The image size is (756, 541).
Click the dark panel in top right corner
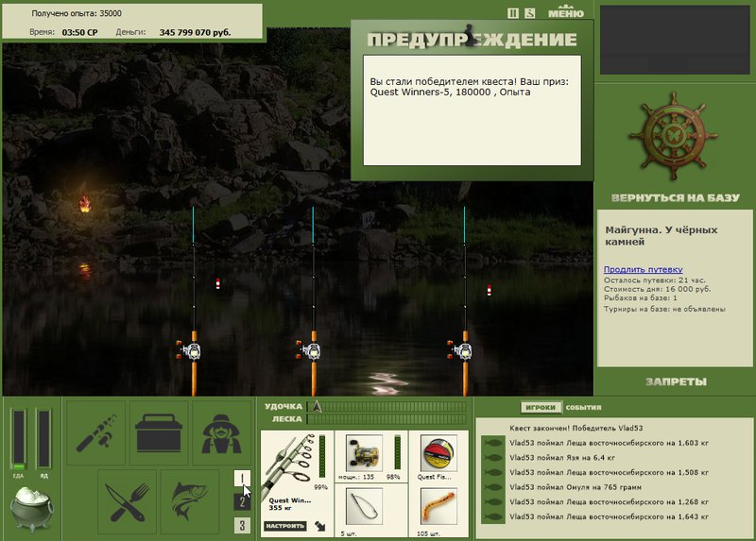(675, 40)
